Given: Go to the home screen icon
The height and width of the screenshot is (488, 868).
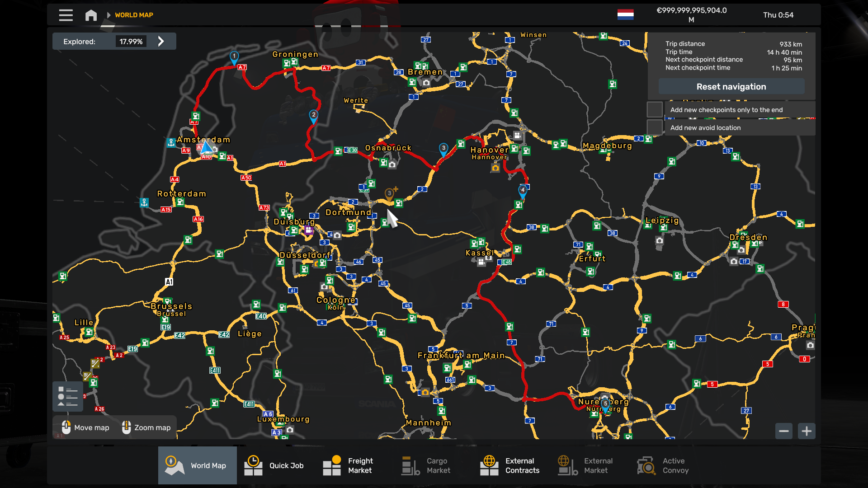Looking at the screenshot, I should [91, 15].
